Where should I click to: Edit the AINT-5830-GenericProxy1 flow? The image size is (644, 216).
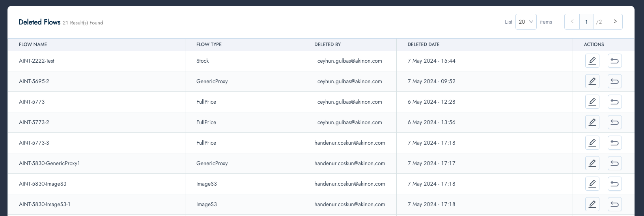(x=592, y=163)
